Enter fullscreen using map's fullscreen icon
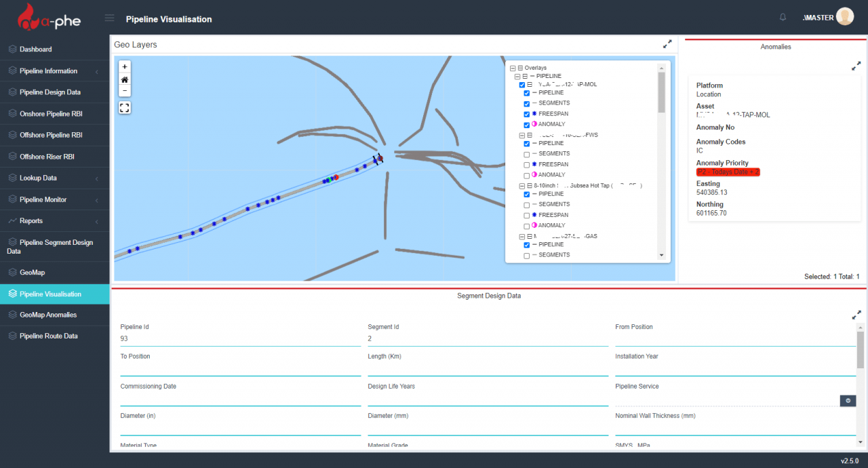 click(x=124, y=107)
